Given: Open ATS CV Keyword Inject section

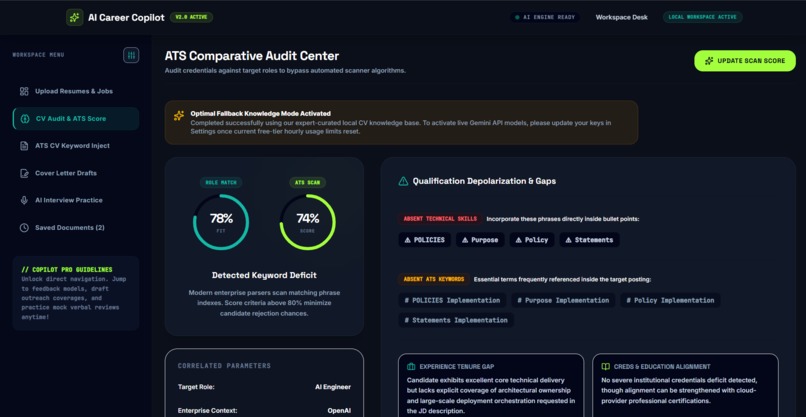Looking at the screenshot, I should click(x=76, y=146).
